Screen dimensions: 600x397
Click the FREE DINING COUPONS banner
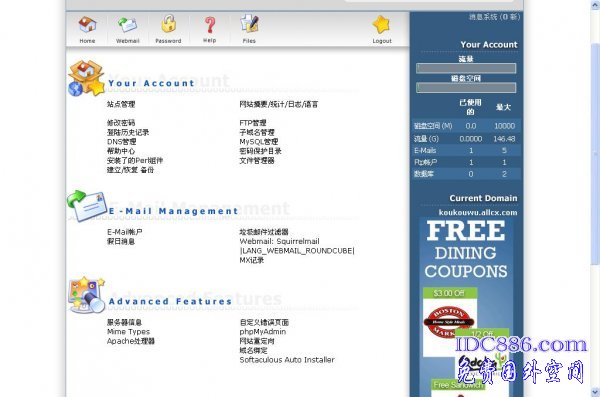pyautogui.click(x=466, y=307)
